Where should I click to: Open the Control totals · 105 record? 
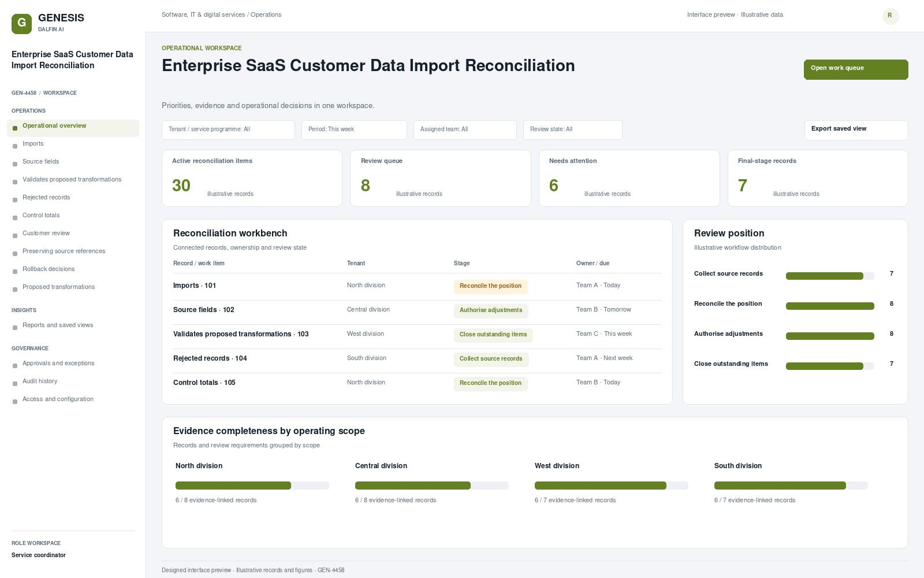coord(204,383)
